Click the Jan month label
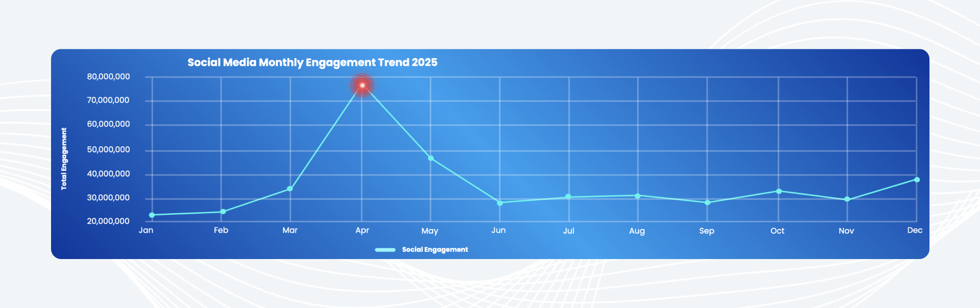The height and width of the screenshot is (308, 980). point(146,230)
